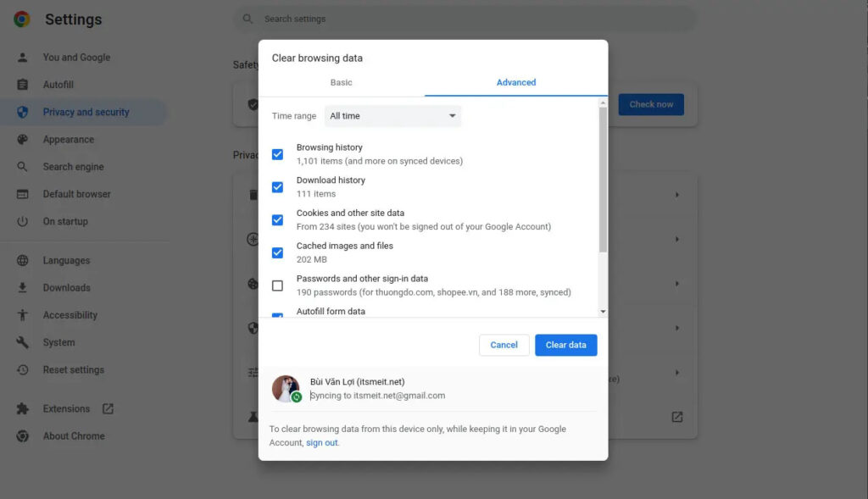
Task: Switch to the Basic tab
Action: pos(341,82)
